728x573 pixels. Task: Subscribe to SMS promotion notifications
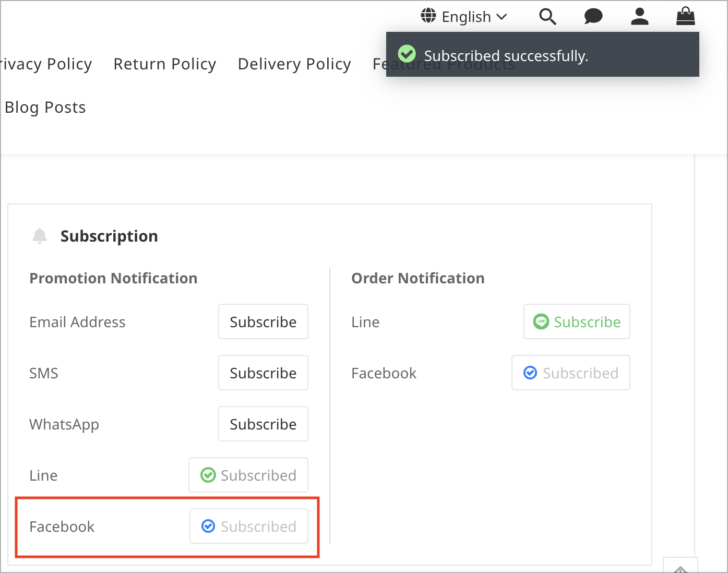[263, 373]
